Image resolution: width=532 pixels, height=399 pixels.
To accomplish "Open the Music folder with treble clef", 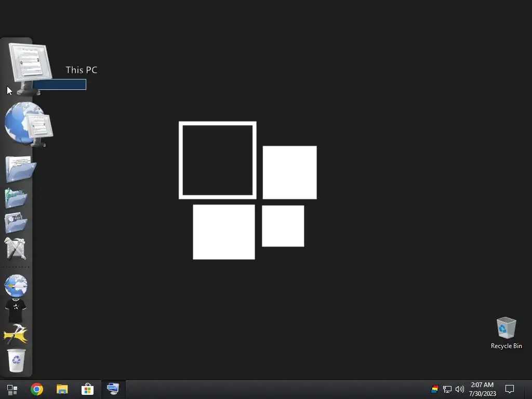I will (16, 198).
